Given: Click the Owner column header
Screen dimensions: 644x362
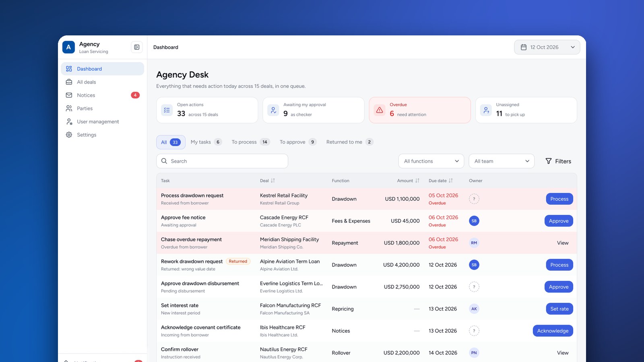Looking at the screenshot, I should pos(476,181).
